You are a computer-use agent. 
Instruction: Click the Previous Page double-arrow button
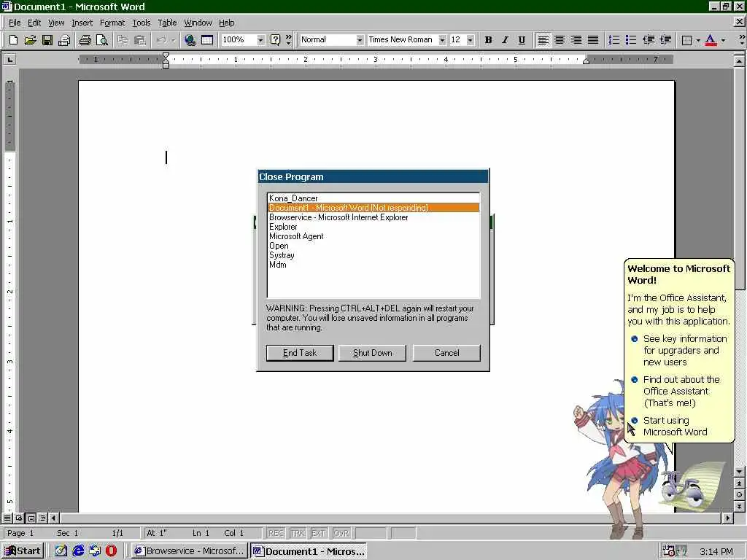tap(739, 483)
